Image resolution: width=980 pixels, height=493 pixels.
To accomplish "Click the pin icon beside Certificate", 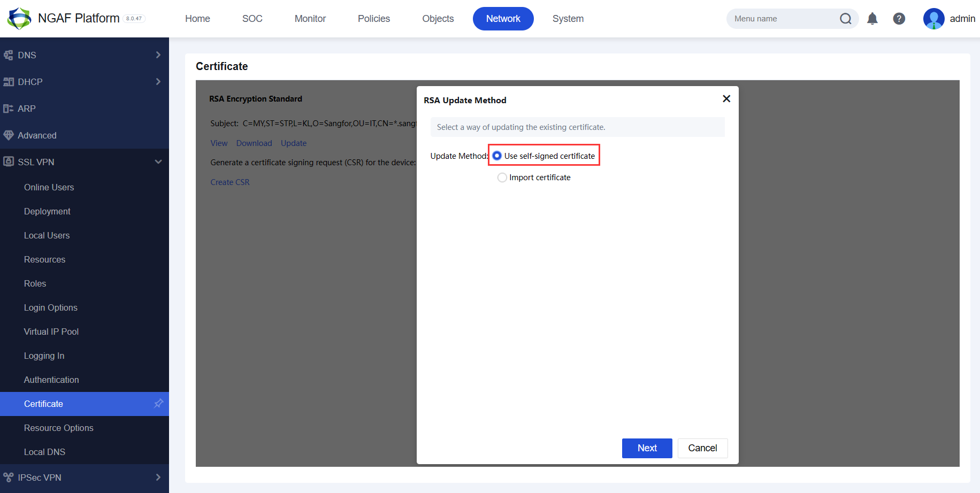I will (158, 404).
